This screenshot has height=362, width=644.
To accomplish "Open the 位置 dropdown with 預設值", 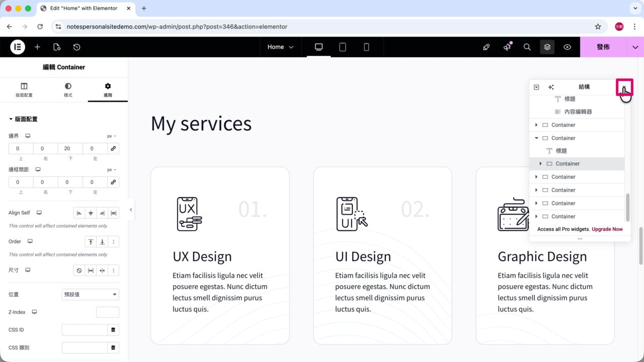I will (x=90, y=294).
